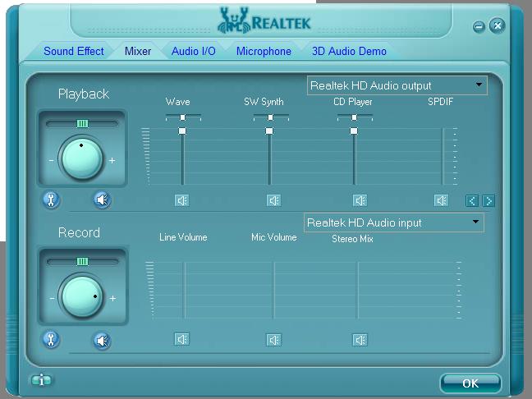The width and height of the screenshot is (532, 399).
Task: Toggle the Mic Volume mute icon
Action: pos(273,340)
